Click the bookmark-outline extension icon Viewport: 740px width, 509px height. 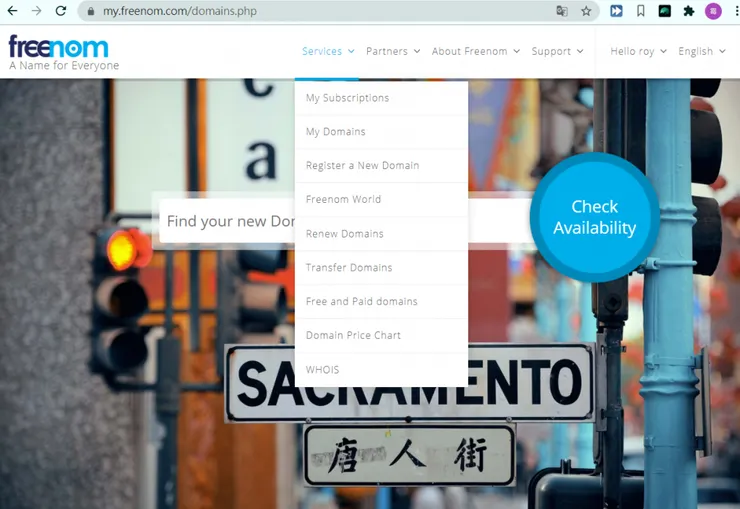click(640, 10)
